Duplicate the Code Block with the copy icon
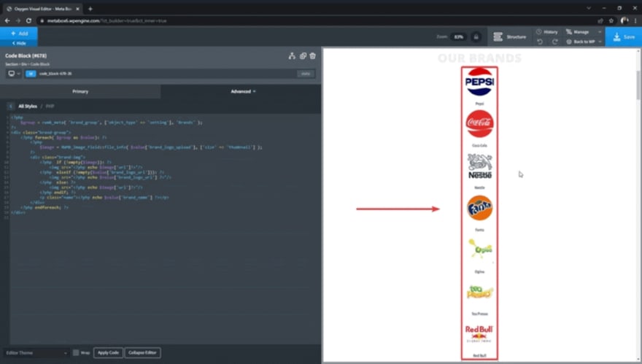 [x=303, y=56]
